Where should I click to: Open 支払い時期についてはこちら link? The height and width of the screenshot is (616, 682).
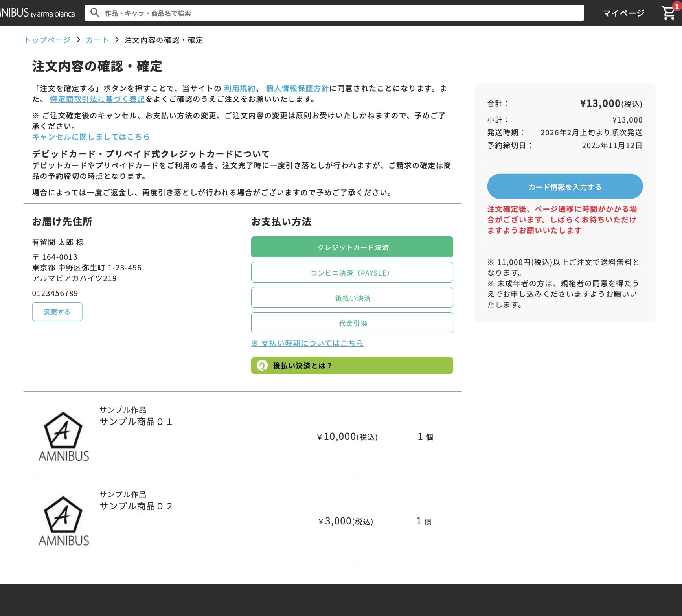pyautogui.click(x=307, y=343)
